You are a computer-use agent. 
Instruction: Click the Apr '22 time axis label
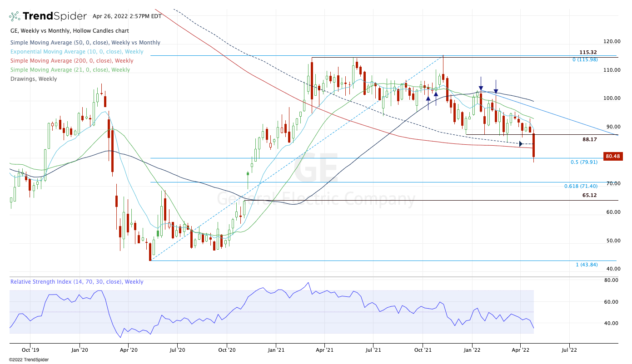coord(520,350)
